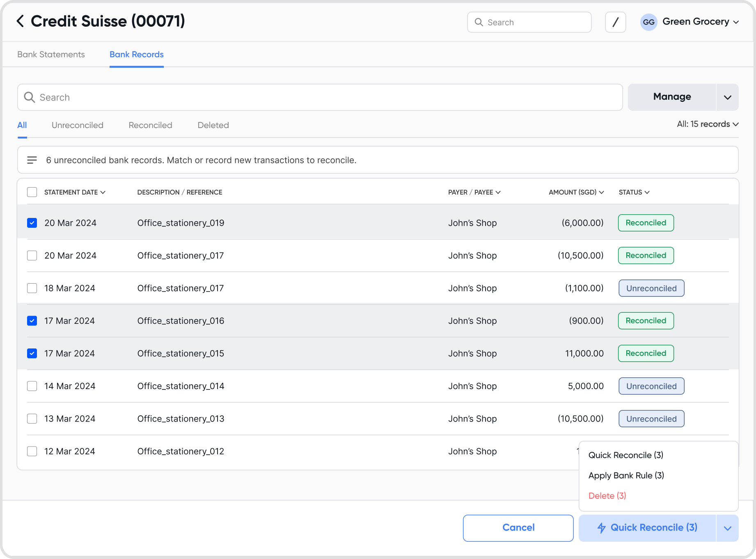756x559 pixels.
Task: Switch to the Bank Statements tab
Action: click(x=51, y=55)
